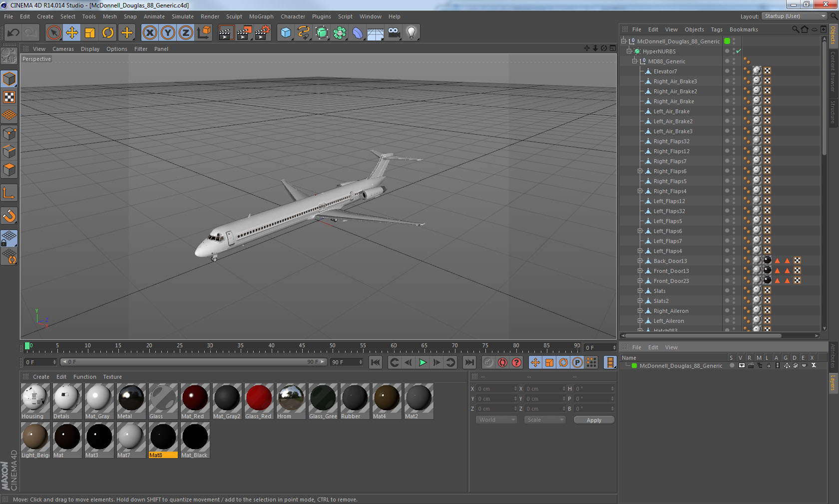Image resolution: width=839 pixels, height=504 pixels.
Task: Add a floor environment object
Action: click(376, 33)
